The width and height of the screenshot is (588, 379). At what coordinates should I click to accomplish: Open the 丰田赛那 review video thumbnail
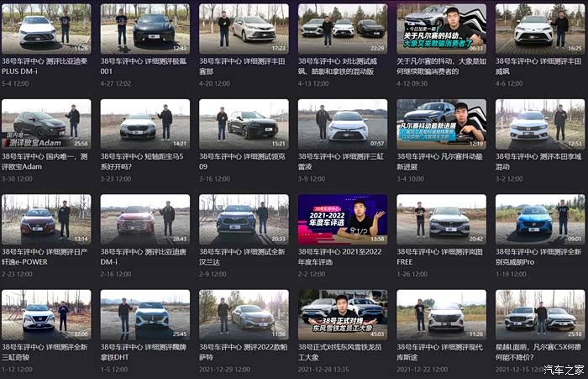[244, 29]
